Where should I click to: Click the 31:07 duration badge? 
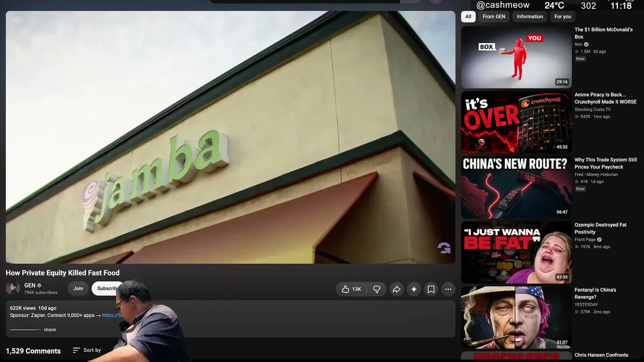(562, 342)
